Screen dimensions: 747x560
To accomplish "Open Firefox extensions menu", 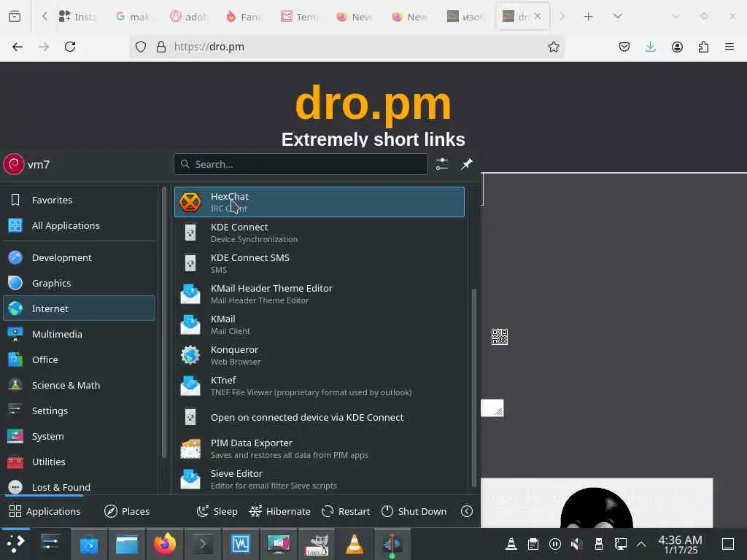I will click(703, 47).
